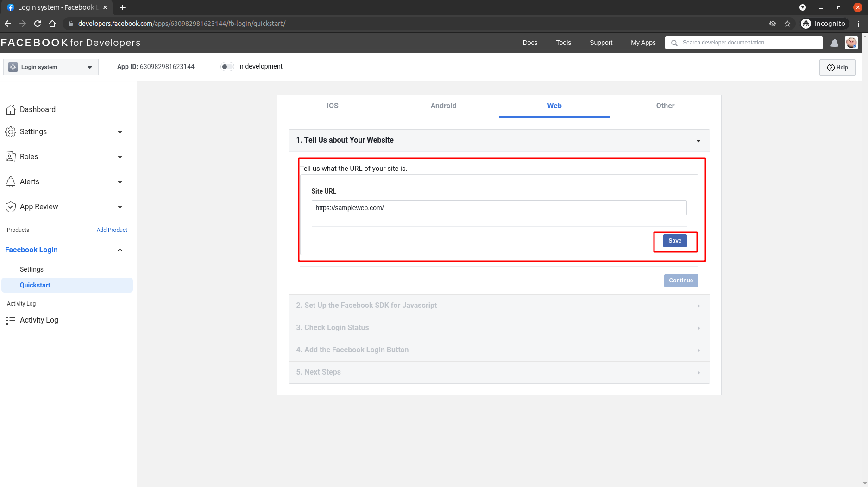Click the Dashboard home icon

coord(11,110)
